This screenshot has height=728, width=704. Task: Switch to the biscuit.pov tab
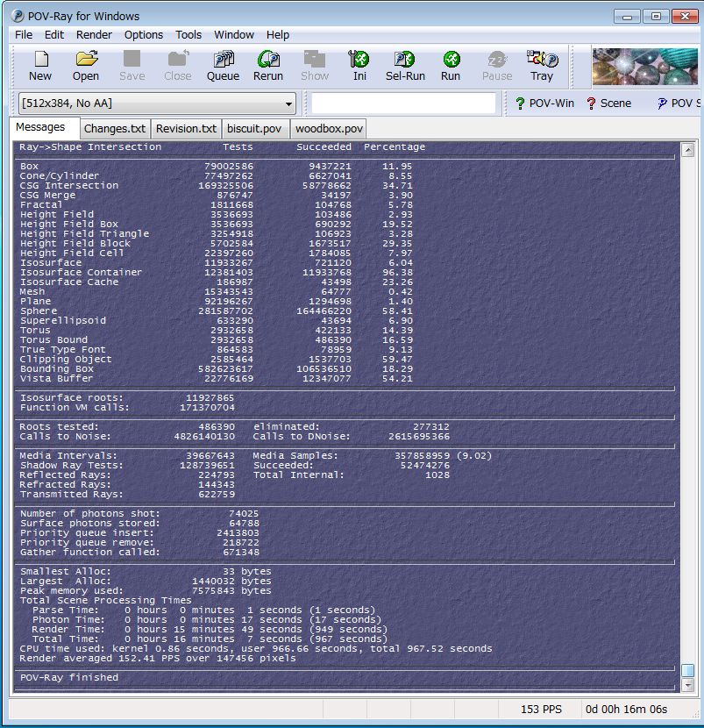click(x=254, y=129)
